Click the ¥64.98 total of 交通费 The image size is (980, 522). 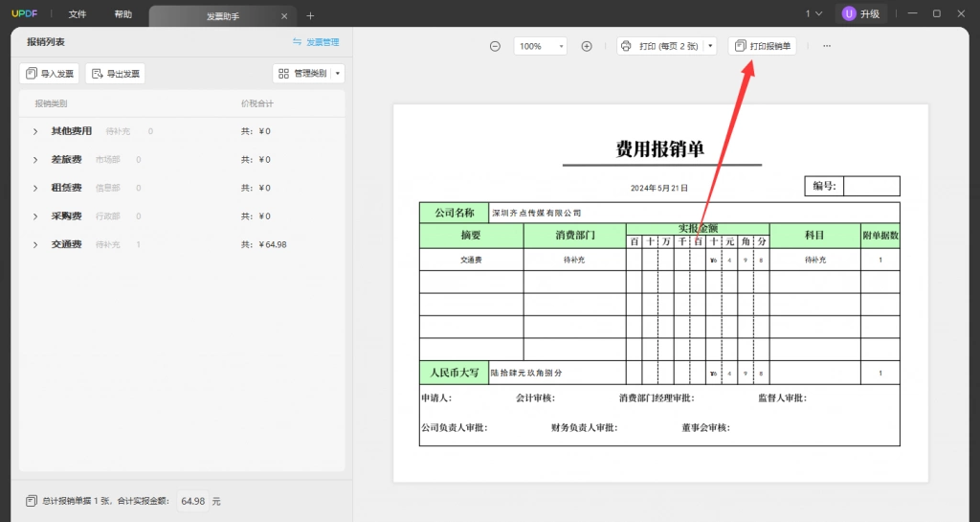click(273, 244)
